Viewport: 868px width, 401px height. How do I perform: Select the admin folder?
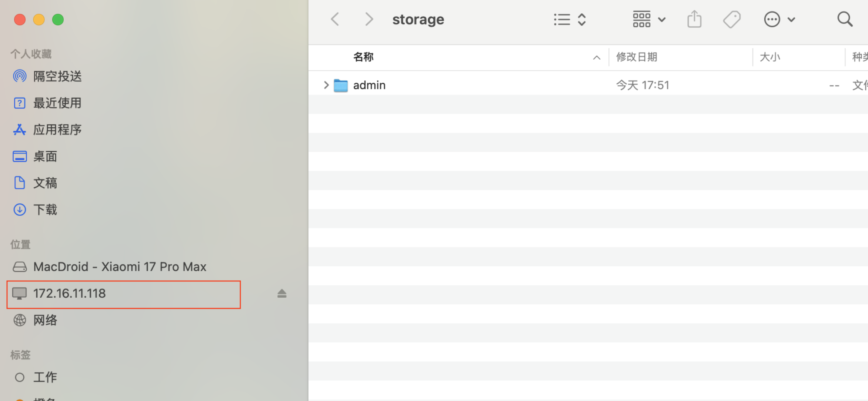coord(369,85)
